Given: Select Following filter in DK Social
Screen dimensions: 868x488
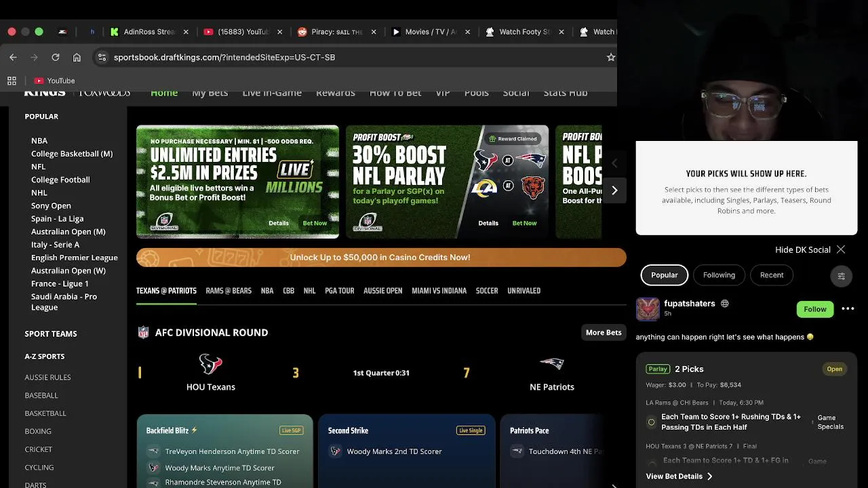Looking at the screenshot, I should [719, 275].
